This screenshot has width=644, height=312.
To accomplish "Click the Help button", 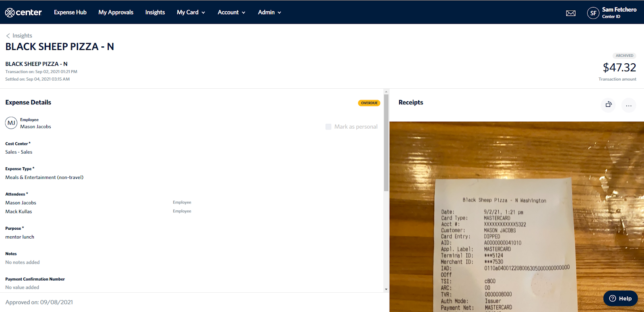I will click(620, 298).
